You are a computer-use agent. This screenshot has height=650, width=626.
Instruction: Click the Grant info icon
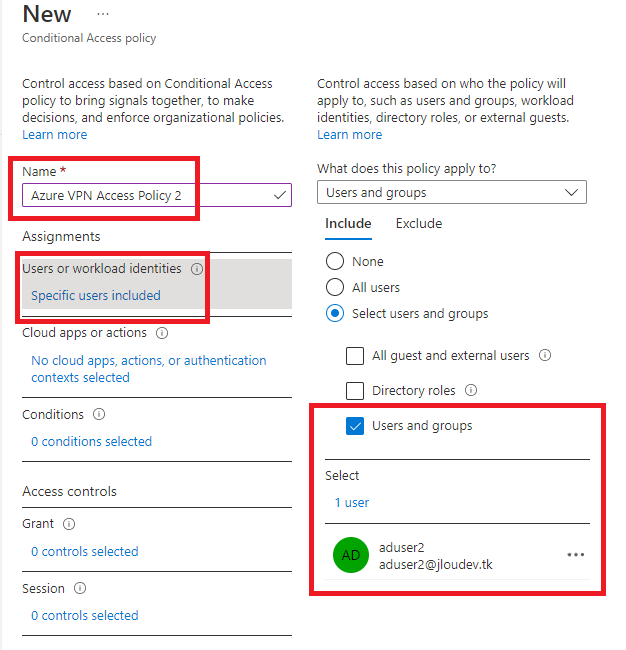coord(69,524)
